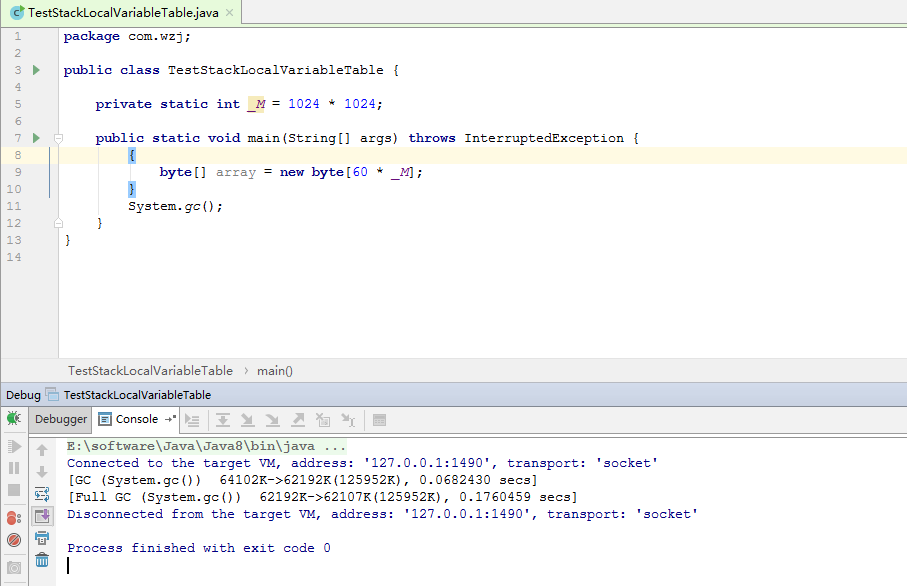The image size is (907, 586).
Task: Select TestStackLocalVariableTable debug session tab
Action: (x=137, y=395)
